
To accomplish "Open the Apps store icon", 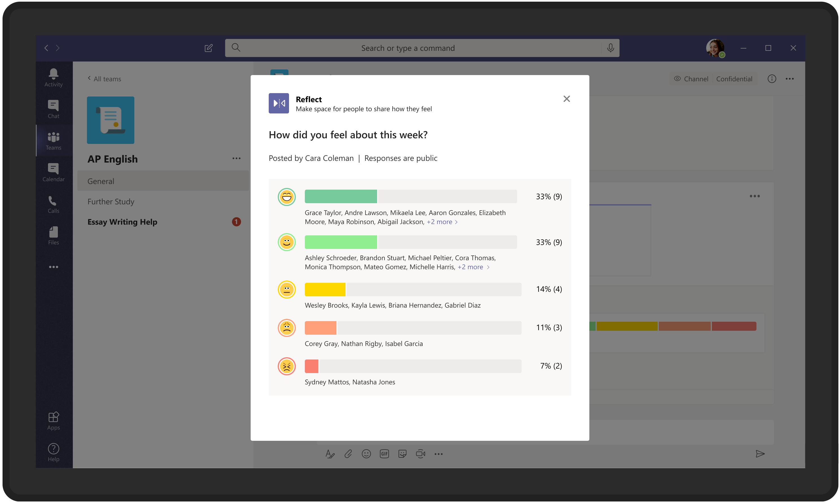I will point(53,420).
